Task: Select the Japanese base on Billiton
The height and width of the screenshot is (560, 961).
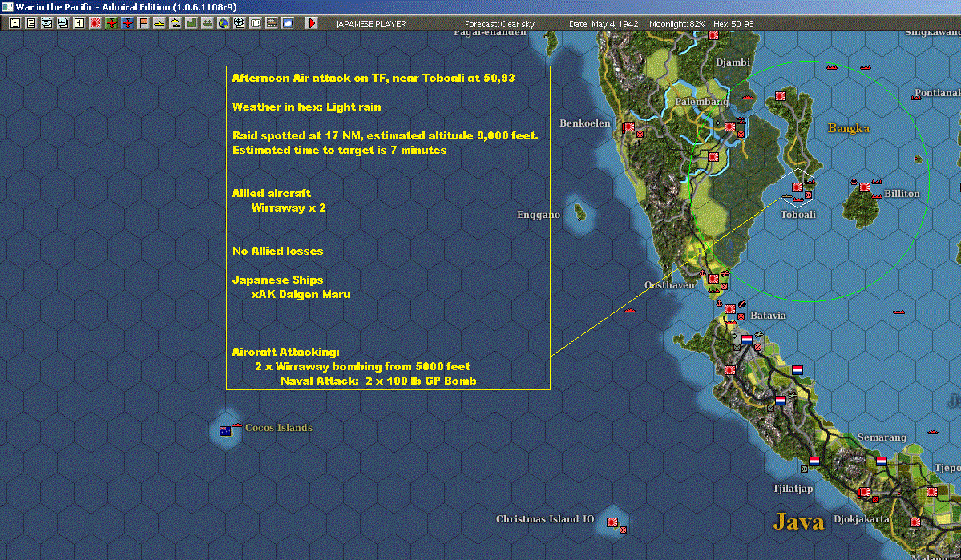Action: click(x=865, y=187)
